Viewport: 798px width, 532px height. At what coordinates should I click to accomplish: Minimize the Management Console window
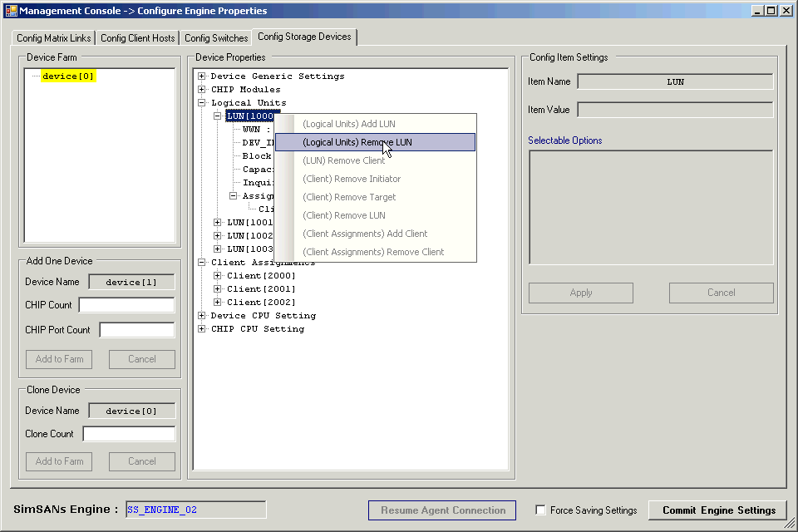click(758, 11)
